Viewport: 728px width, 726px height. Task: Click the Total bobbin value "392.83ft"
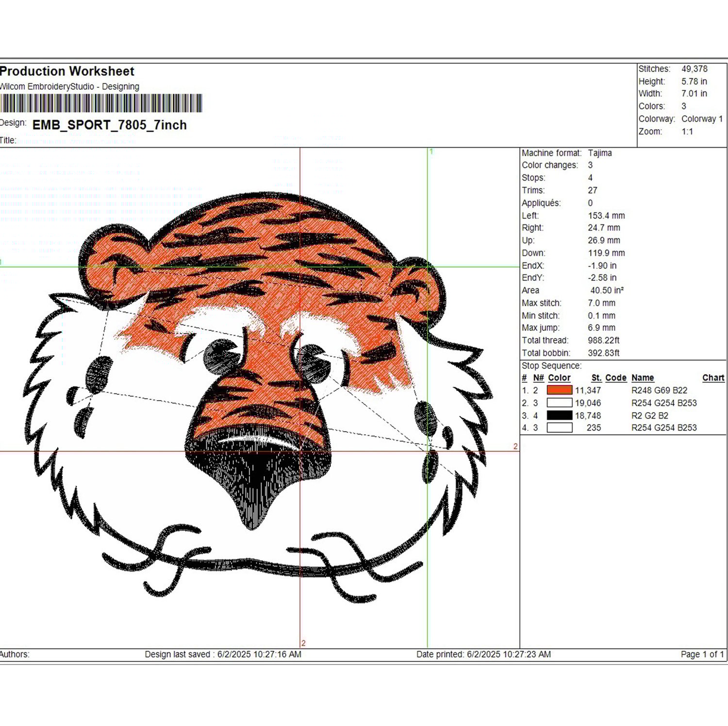(x=603, y=353)
